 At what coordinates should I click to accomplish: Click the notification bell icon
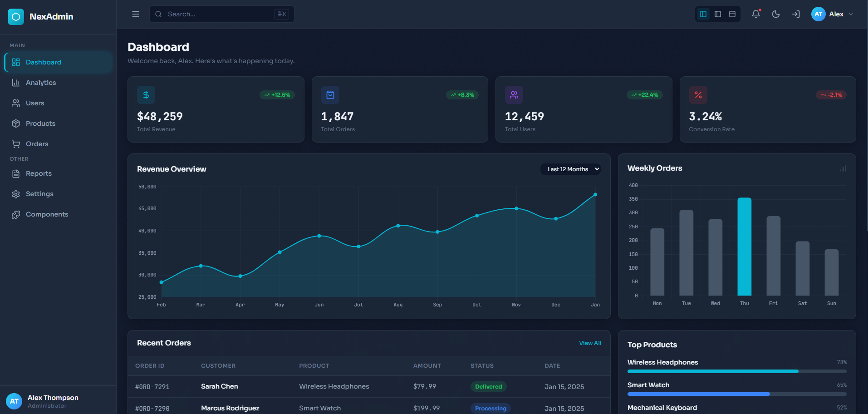coord(755,14)
